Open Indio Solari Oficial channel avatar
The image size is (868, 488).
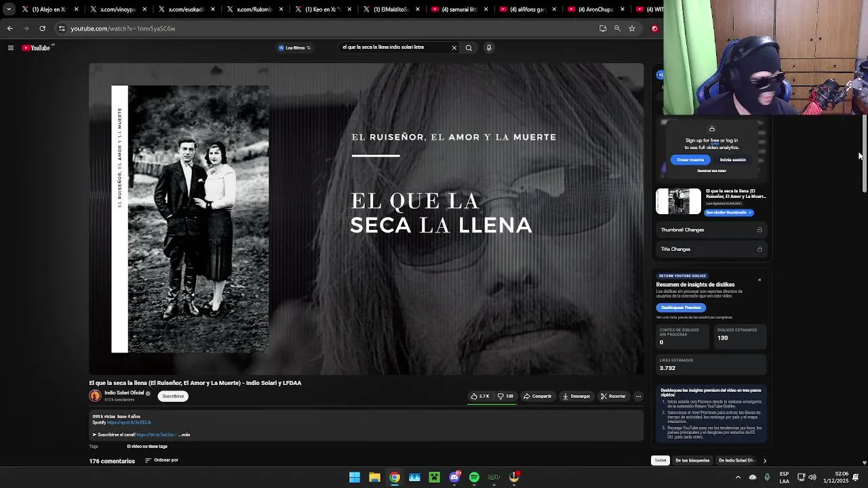(x=95, y=396)
